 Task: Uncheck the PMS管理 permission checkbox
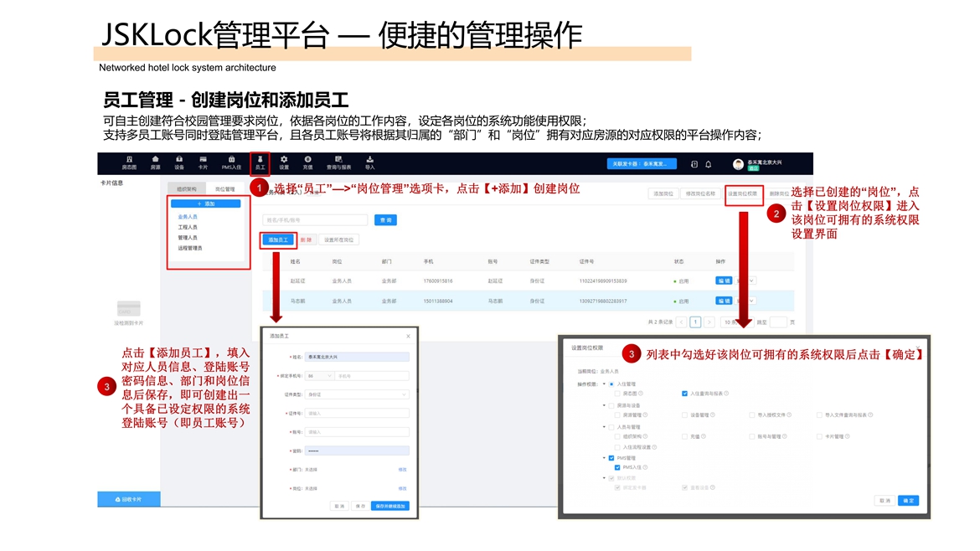(611, 458)
